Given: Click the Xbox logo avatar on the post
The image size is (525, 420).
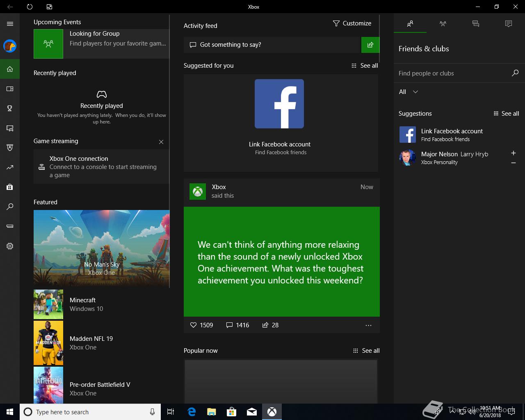Looking at the screenshot, I should [x=198, y=192].
